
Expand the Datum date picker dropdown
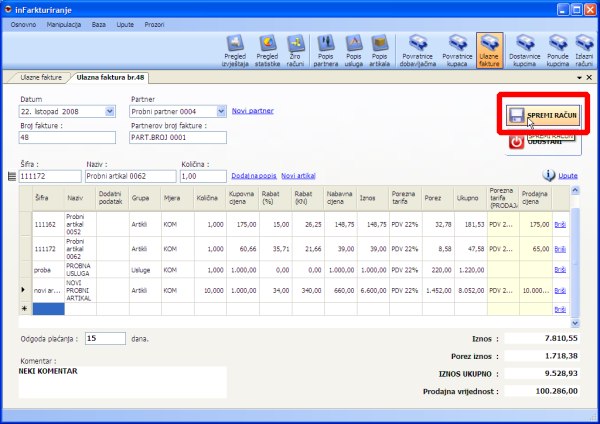(116, 111)
